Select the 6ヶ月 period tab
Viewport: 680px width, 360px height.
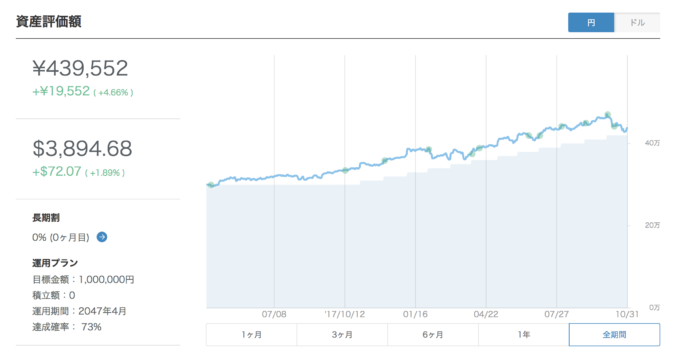[x=433, y=334]
